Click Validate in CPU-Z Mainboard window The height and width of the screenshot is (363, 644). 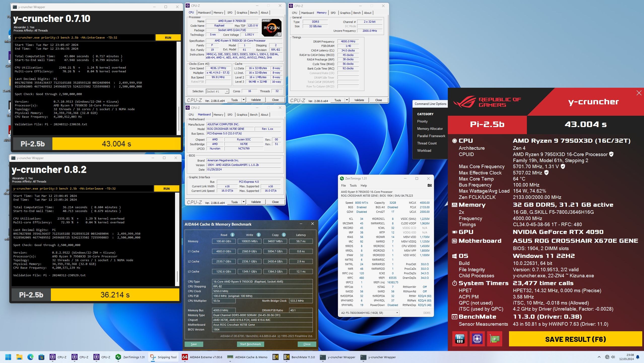[256, 202]
